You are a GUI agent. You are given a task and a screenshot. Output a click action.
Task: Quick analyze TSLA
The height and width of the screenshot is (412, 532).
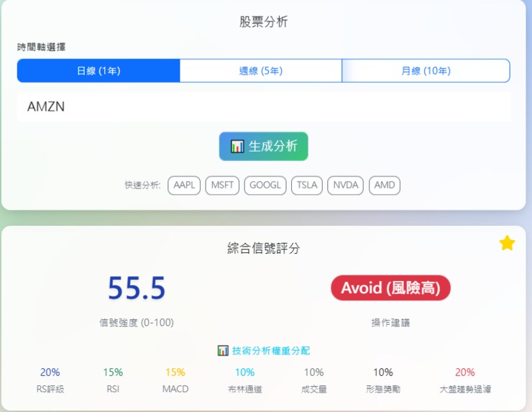coord(307,186)
